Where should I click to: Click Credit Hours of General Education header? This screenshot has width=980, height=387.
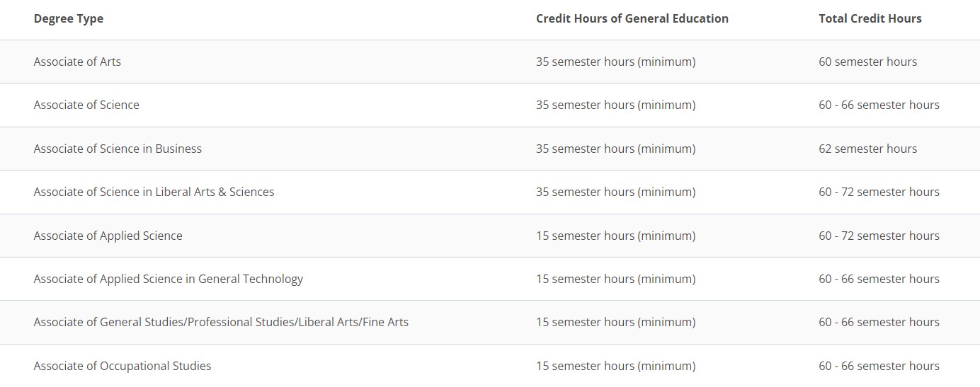pos(632,18)
